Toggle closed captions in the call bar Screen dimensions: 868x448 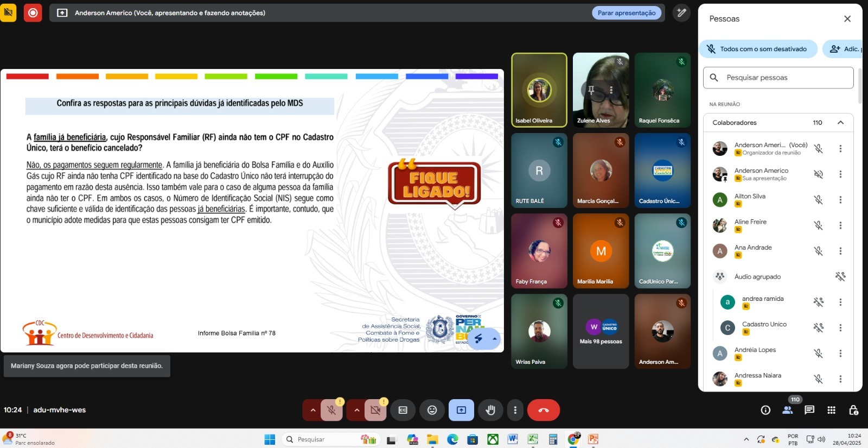click(403, 410)
